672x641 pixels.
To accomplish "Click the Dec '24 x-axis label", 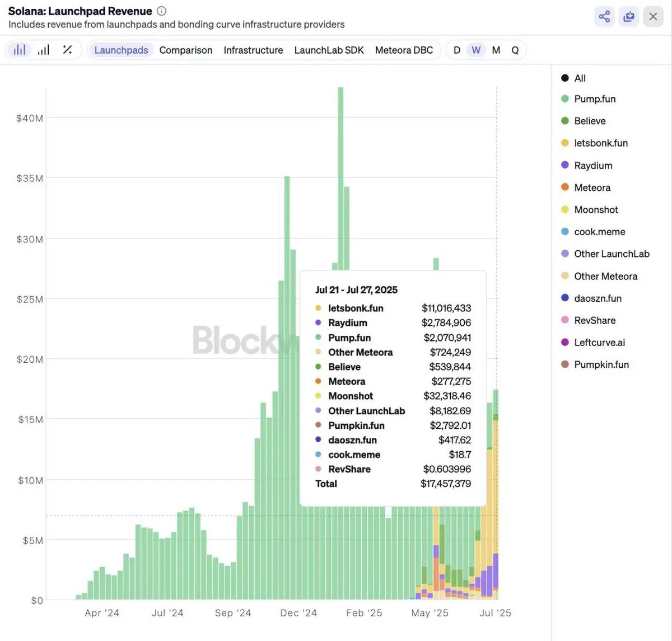I will coord(298,613).
